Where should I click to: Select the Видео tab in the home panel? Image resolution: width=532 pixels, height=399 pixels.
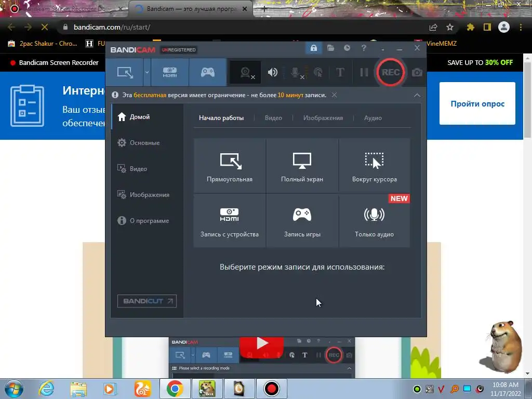coord(273,118)
